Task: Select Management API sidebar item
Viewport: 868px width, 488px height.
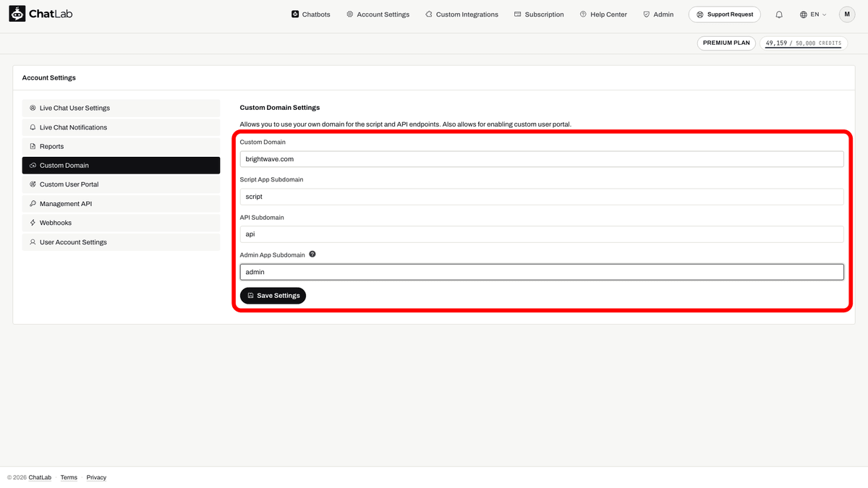Action: click(121, 204)
